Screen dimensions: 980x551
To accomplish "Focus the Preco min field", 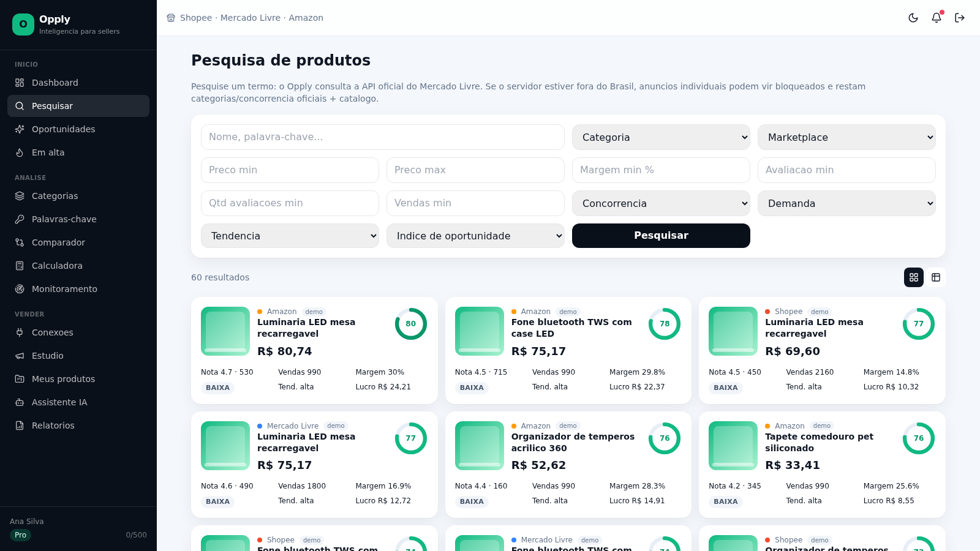I will [290, 170].
